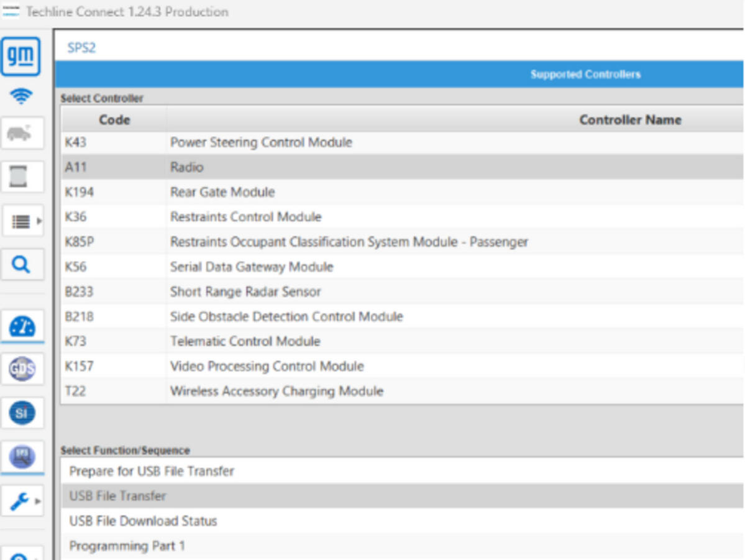Open the document page icon in sidebar
745x560 pixels.
pos(22,177)
